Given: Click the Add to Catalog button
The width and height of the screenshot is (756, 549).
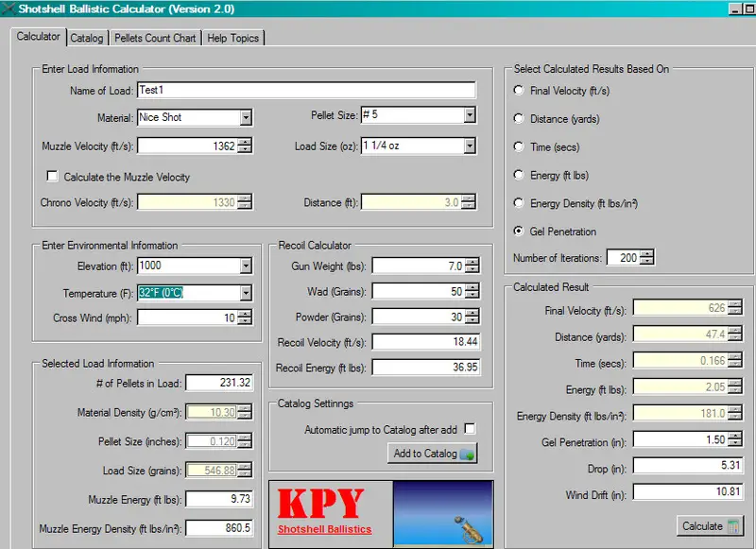Looking at the screenshot, I should tap(434, 454).
